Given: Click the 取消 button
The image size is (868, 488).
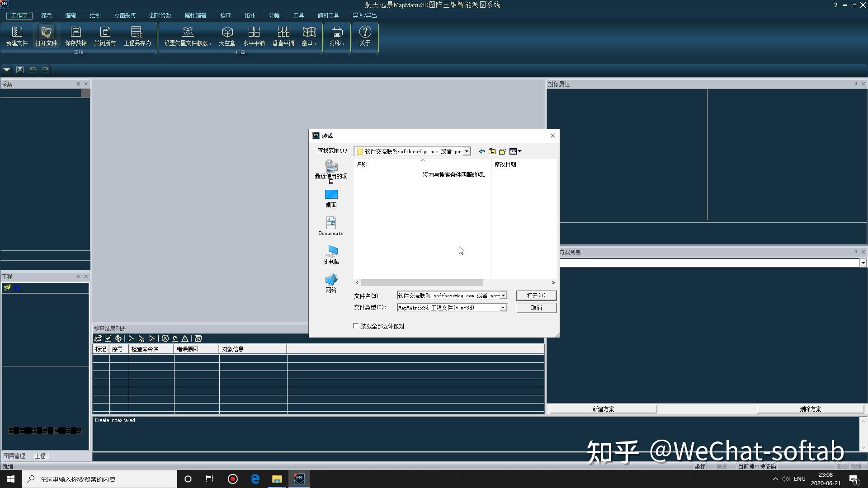Looking at the screenshot, I should click(x=536, y=308).
